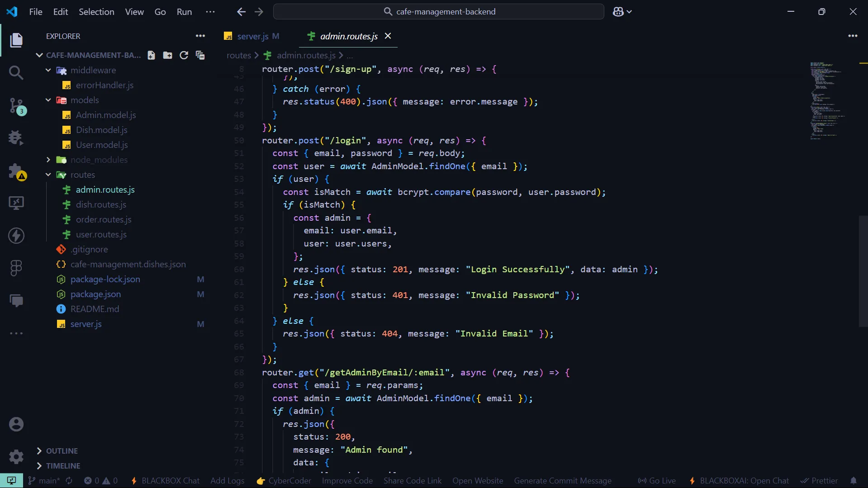Click admin.routes.js breadcrumb segment
The image size is (868, 488).
pos(306,55)
